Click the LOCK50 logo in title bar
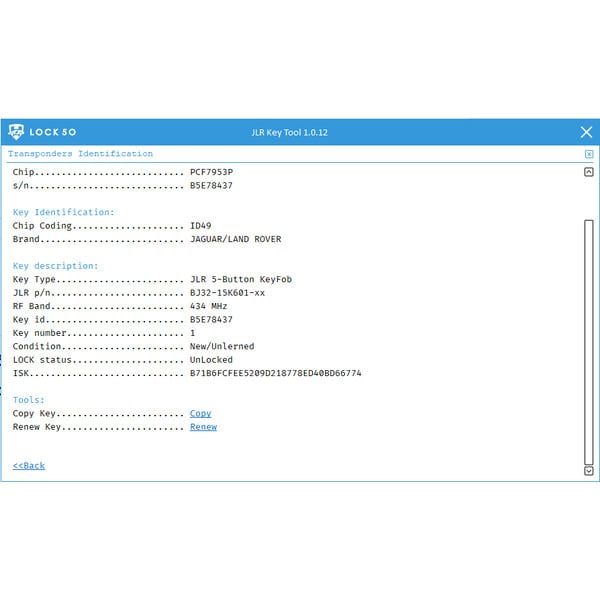 point(42,132)
